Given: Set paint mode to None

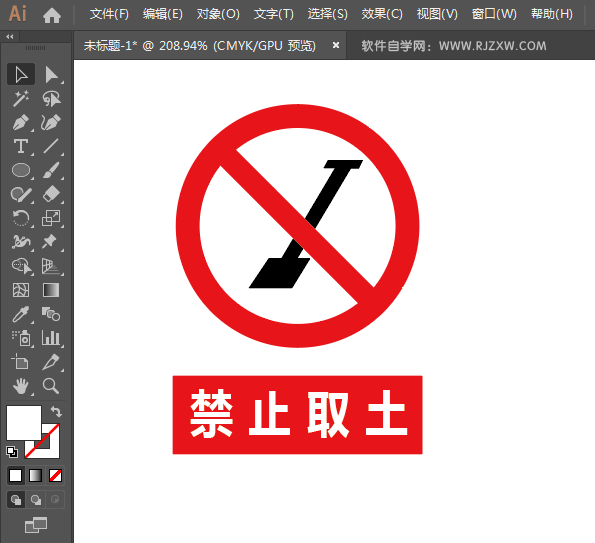Looking at the screenshot, I should (55, 475).
